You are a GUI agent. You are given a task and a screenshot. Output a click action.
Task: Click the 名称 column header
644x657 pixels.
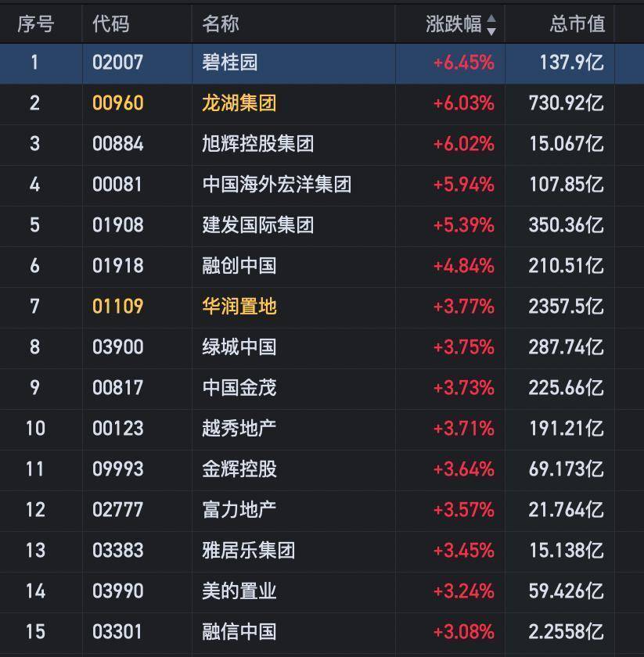click(220, 24)
